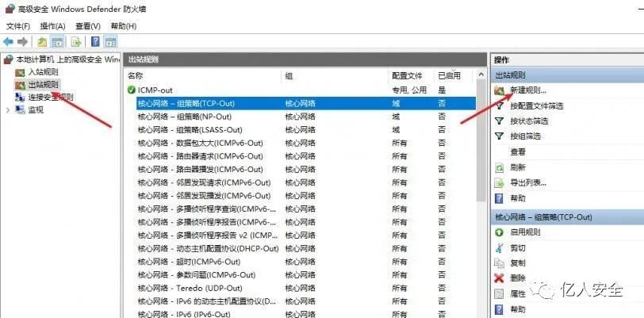
Task: Open the 帮助(H) menu
Action: click(124, 26)
